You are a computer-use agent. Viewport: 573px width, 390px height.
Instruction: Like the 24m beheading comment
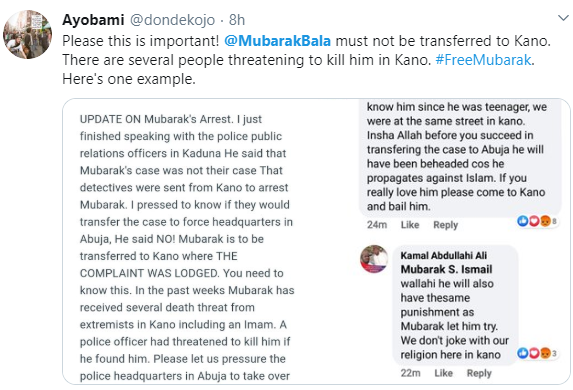click(x=410, y=225)
